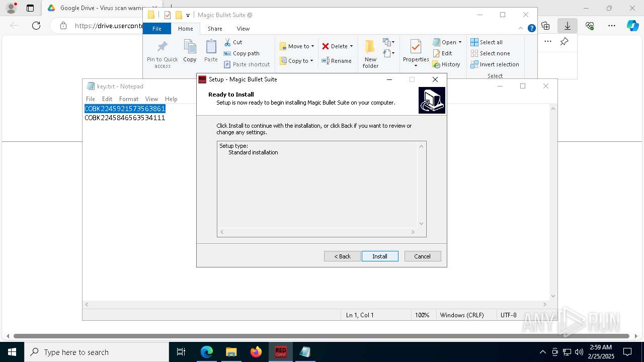This screenshot has height=362, width=644.
Task: Expand the Properties dropdown arrow
Action: tap(416, 66)
